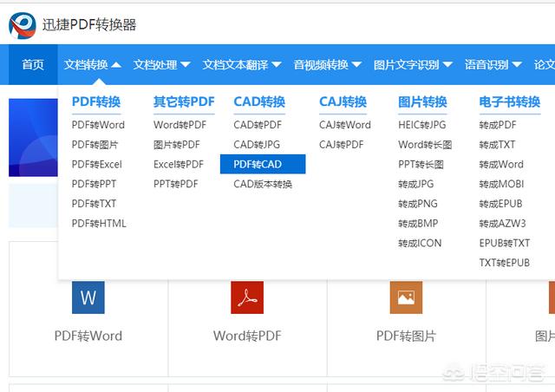Select 转成BMP menu entry
This screenshot has height=392, width=555.
(x=418, y=224)
